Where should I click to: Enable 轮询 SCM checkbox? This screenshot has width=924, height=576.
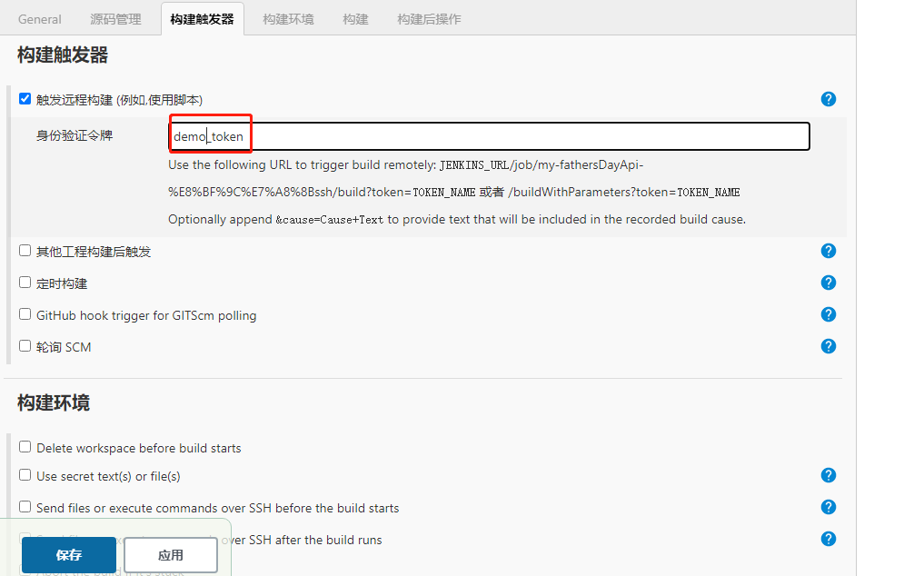pos(25,345)
